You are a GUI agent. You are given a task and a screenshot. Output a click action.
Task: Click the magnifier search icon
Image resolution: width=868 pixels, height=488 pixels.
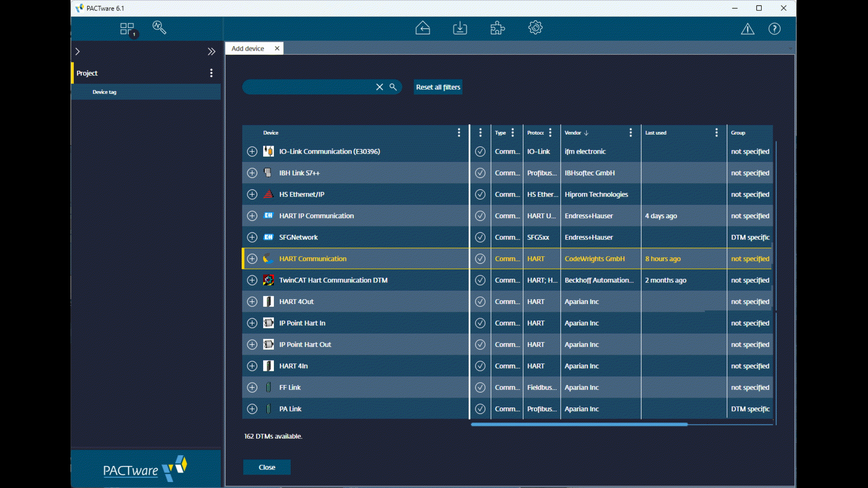click(x=393, y=87)
